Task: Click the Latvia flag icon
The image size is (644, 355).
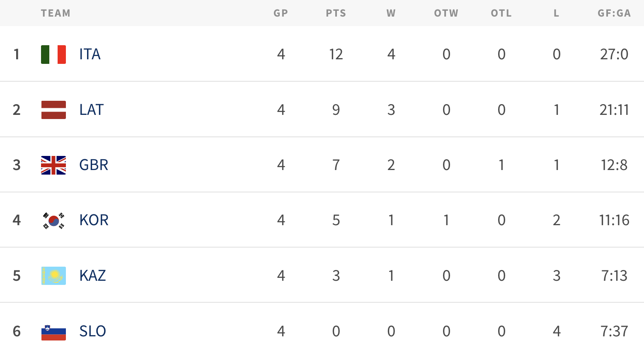Action: (x=53, y=110)
